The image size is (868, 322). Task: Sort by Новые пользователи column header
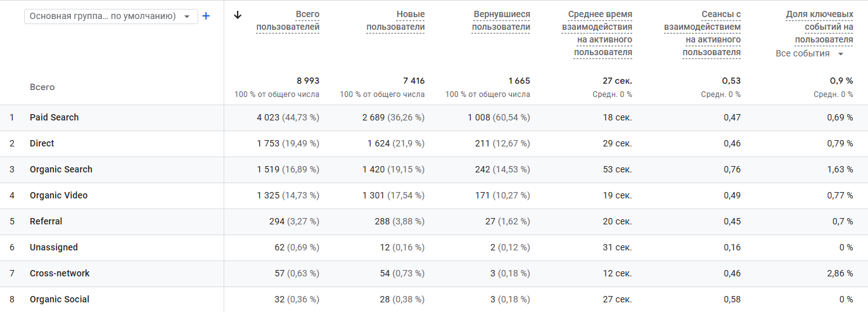tap(395, 20)
